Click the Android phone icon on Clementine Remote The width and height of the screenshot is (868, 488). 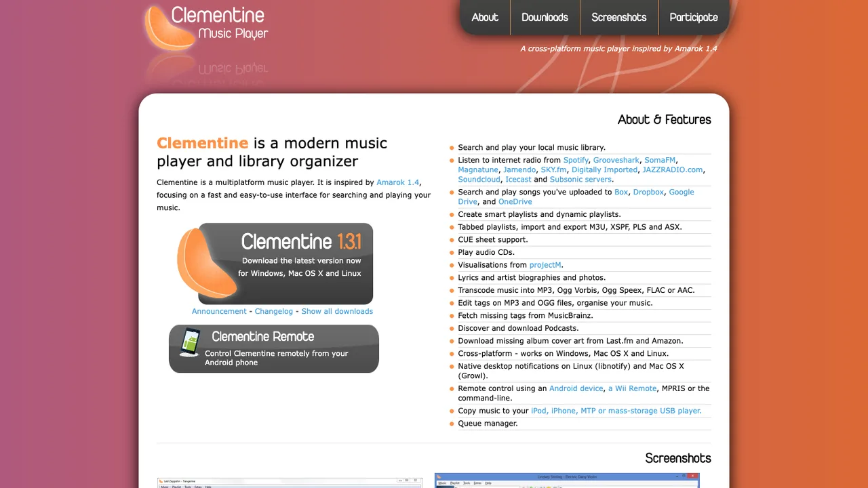coord(190,344)
